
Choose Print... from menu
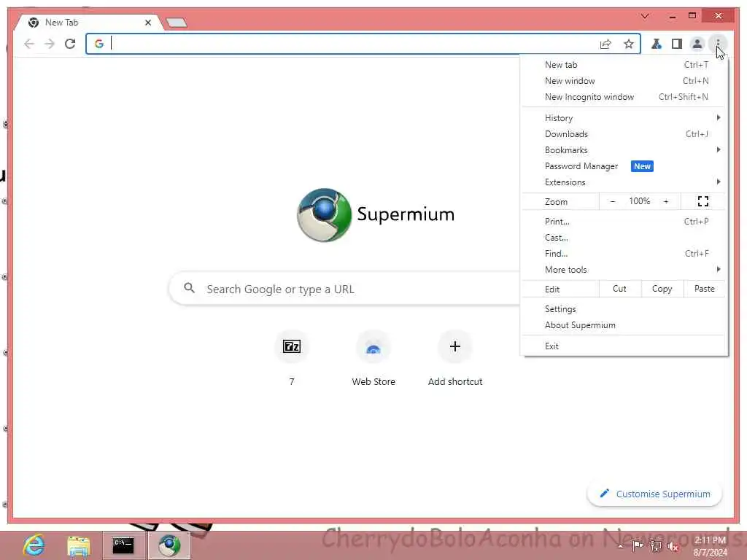click(624, 222)
